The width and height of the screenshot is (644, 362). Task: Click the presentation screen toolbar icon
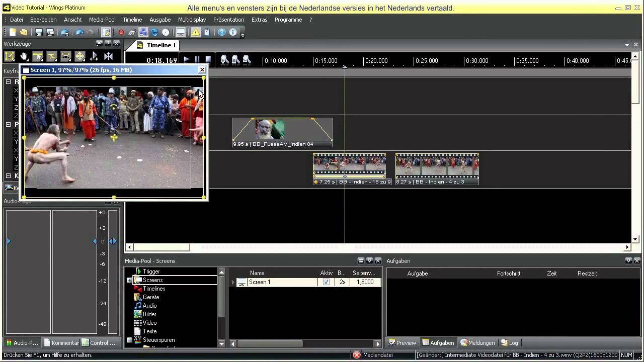pos(180,32)
